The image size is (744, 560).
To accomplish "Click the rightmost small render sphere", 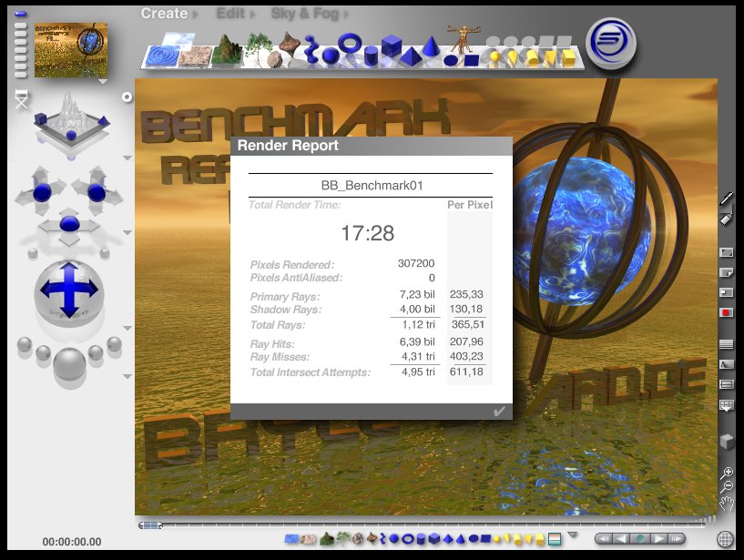I will point(115,344).
